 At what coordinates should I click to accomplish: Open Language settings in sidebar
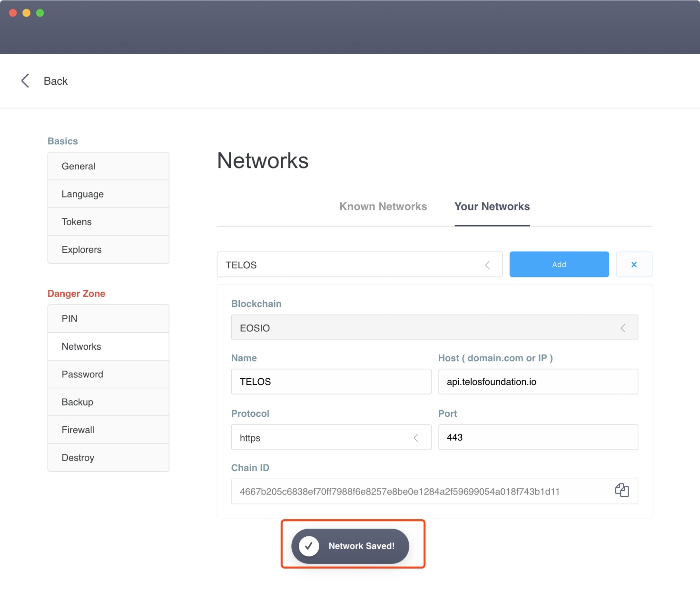click(108, 194)
